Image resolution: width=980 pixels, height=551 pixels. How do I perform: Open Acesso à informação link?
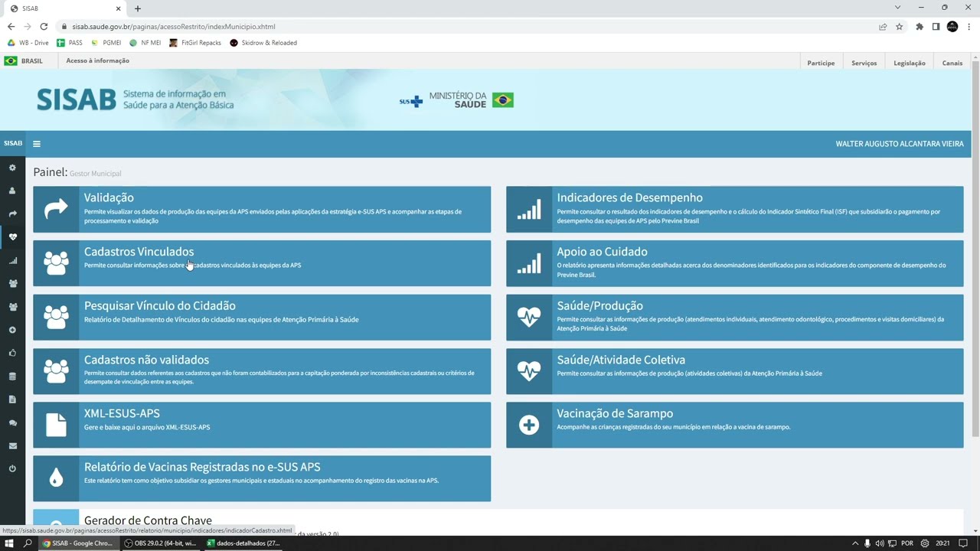point(97,60)
